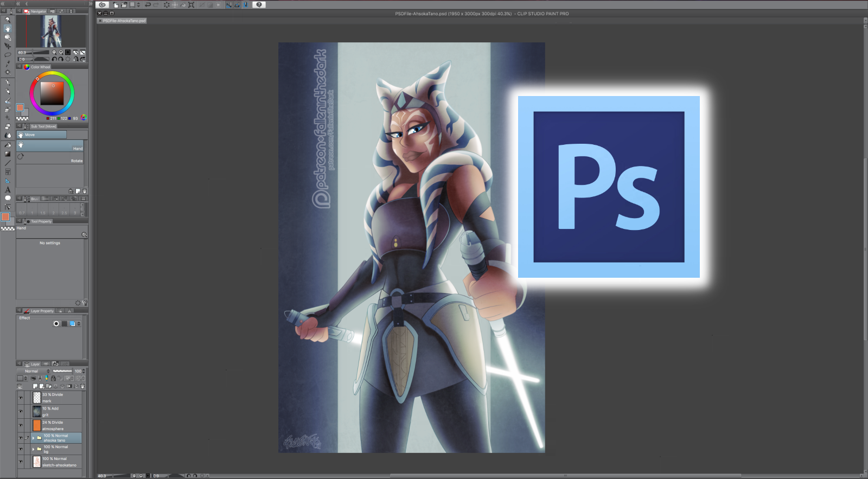Expand the bg layer folder

33,449
